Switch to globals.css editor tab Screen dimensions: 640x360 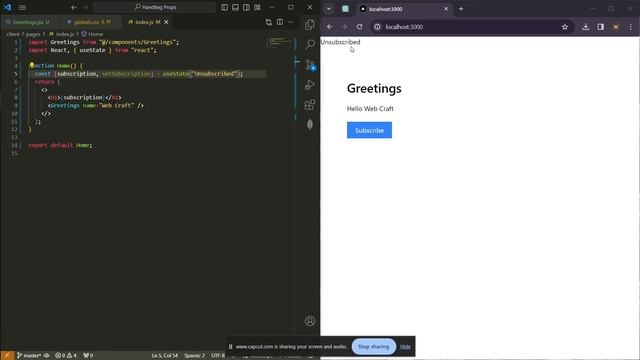90,22
